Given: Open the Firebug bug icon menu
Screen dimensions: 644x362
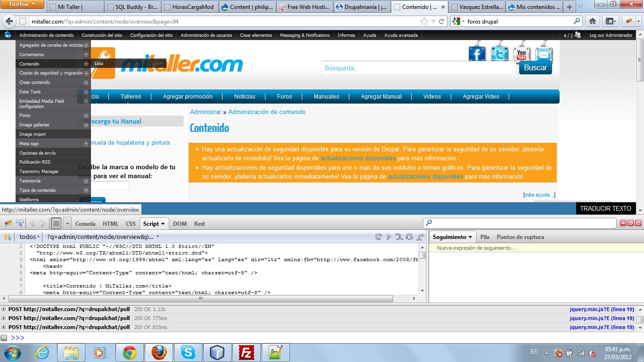Looking at the screenshot, I should 8,223.
